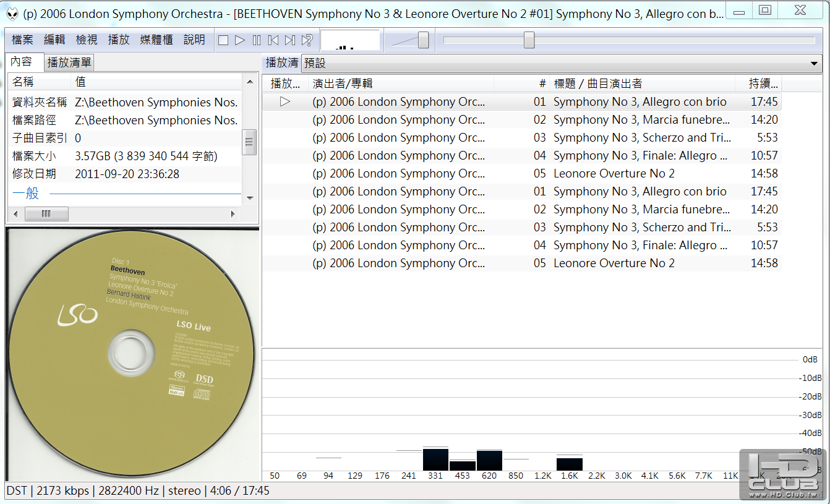830x504 pixels.
Task: Click the spectrum bar at 331 Hz
Action: [x=435, y=459]
